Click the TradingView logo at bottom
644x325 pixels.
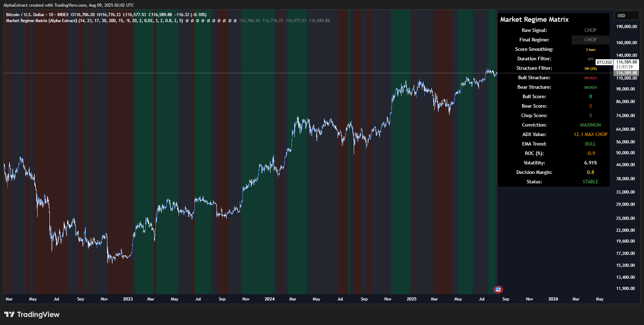point(32,314)
